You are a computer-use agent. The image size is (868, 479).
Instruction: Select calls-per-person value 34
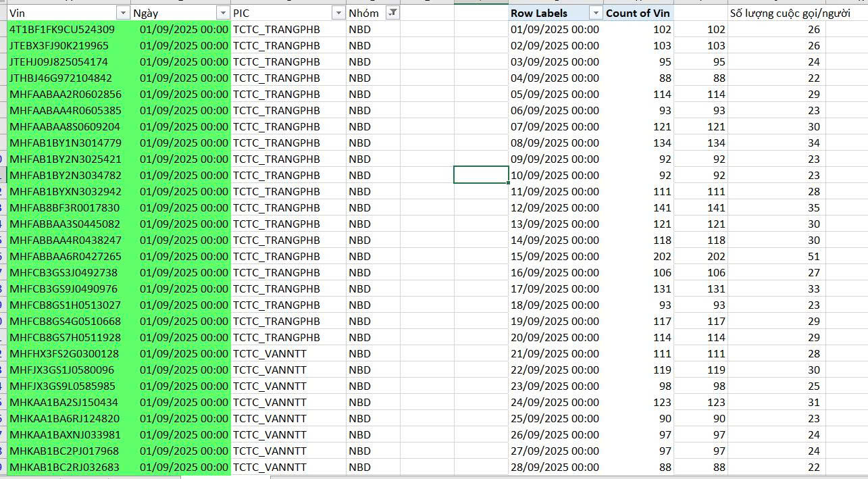click(776, 143)
